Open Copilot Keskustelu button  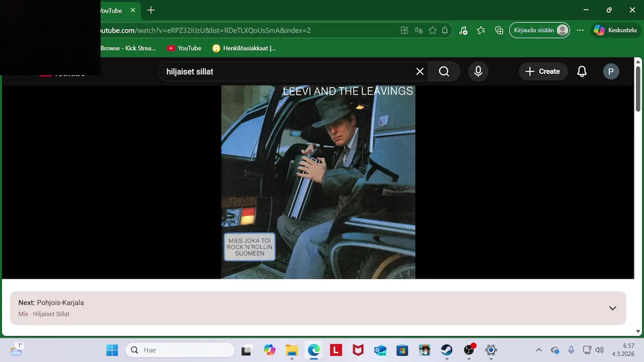pos(615,30)
